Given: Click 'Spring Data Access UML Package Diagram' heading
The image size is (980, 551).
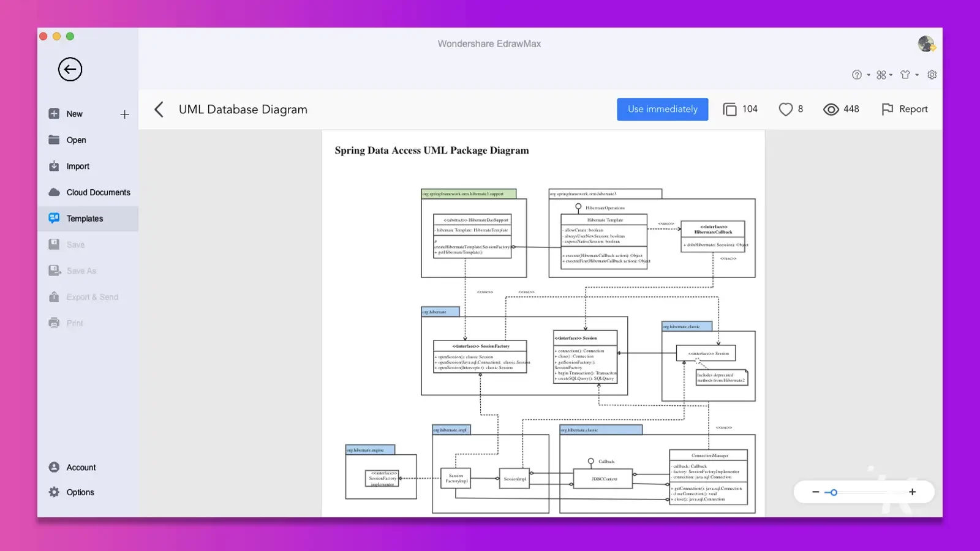Looking at the screenshot, I should pos(432,151).
